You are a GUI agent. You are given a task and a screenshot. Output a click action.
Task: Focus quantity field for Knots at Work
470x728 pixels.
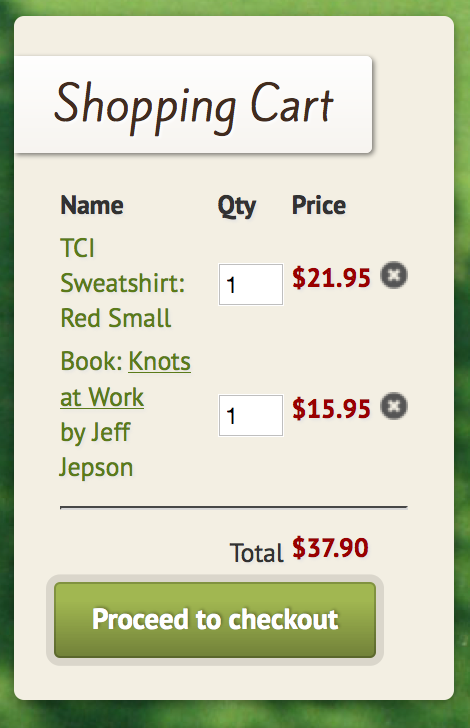pos(251,415)
